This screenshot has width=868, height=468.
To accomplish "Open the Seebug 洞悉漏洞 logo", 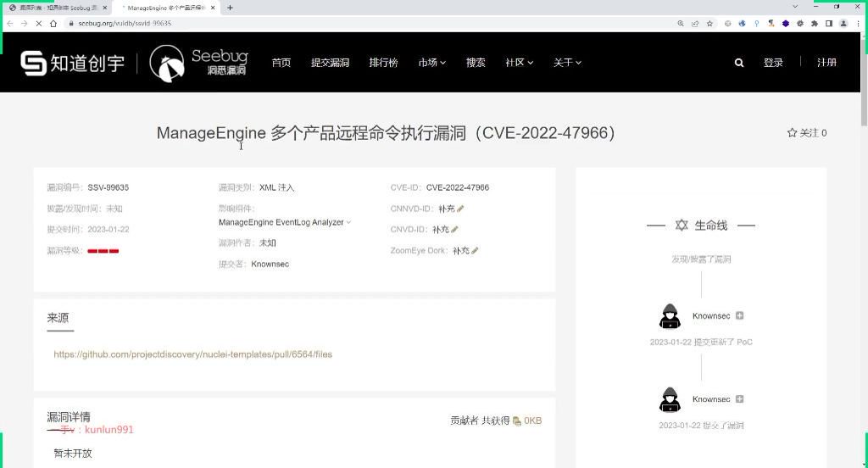I will [x=198, y=63].
